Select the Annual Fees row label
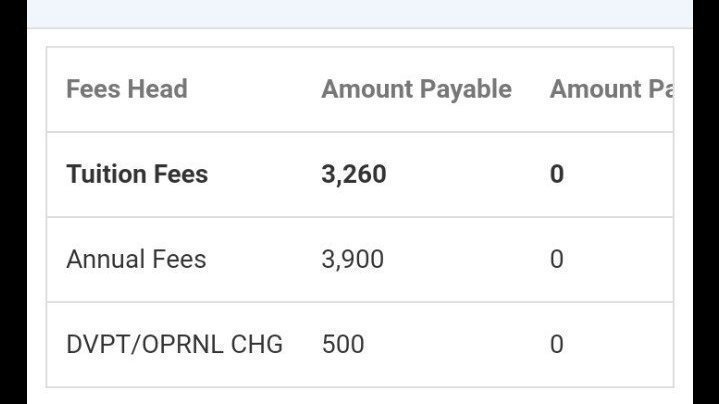The image size is (719, 404). [136, 259]
